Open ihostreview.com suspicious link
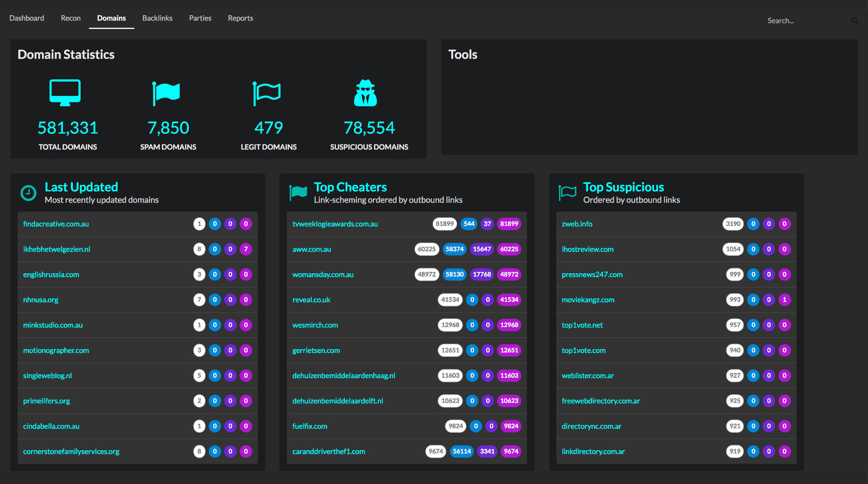 tap(588, 249)
